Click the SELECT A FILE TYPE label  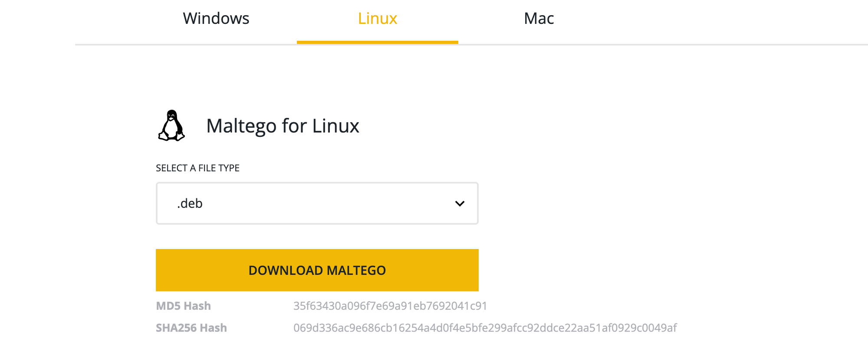coord(197,168)
